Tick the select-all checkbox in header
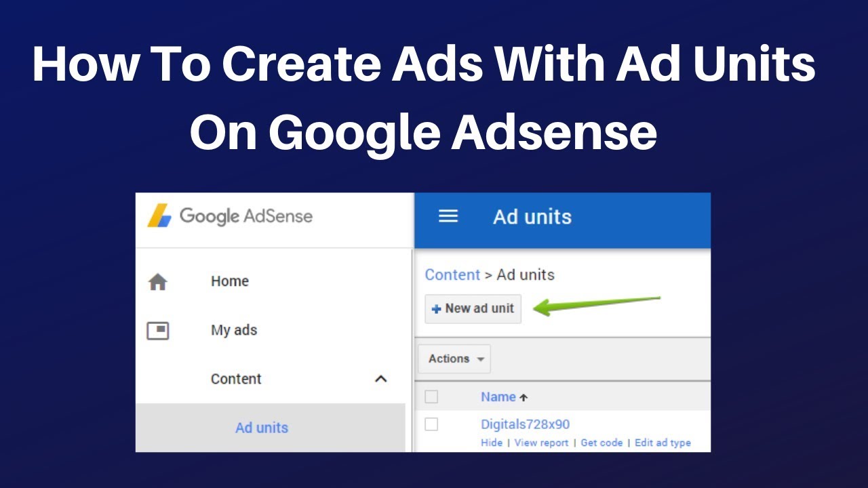Screen dimensions: 868x488 pyautogui.click(x=431, y=396)
